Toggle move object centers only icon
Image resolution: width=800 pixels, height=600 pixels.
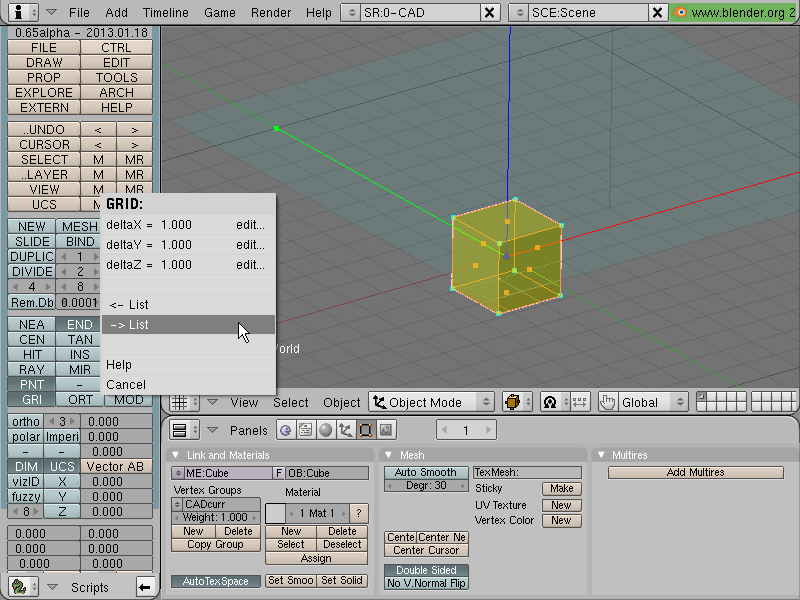(x=580, y=403)
